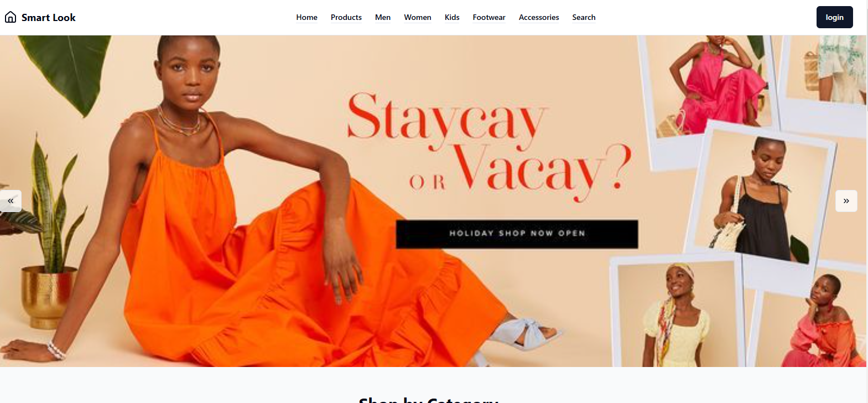Viewport: 868px width, 403px height.
Task: Select the Women category link
Action: [x=418, y=17]
